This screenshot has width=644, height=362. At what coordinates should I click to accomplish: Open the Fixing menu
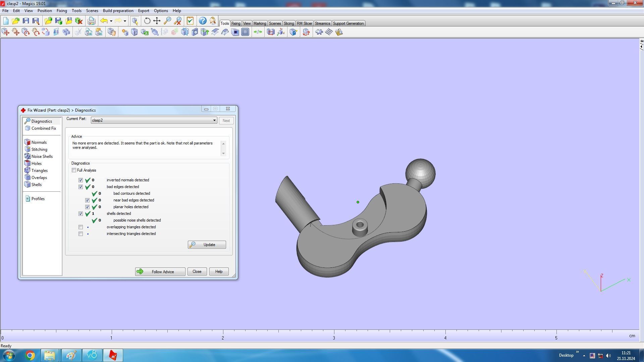coord(62,11)
